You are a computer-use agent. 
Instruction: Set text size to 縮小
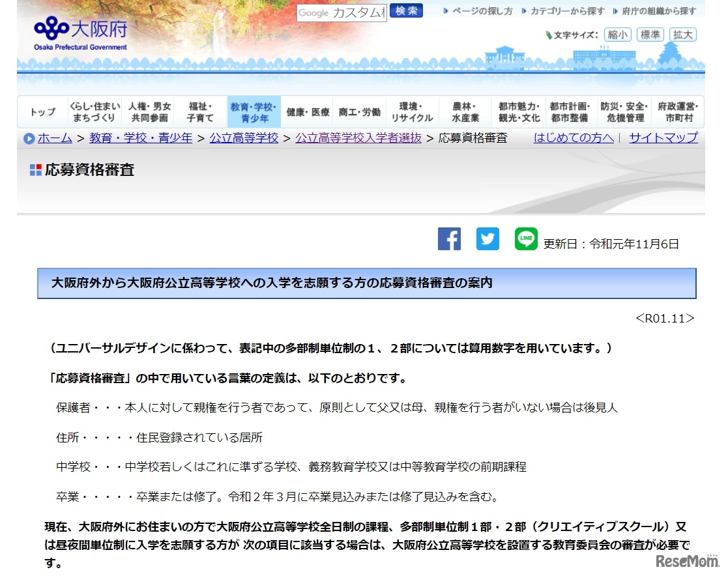617,35
